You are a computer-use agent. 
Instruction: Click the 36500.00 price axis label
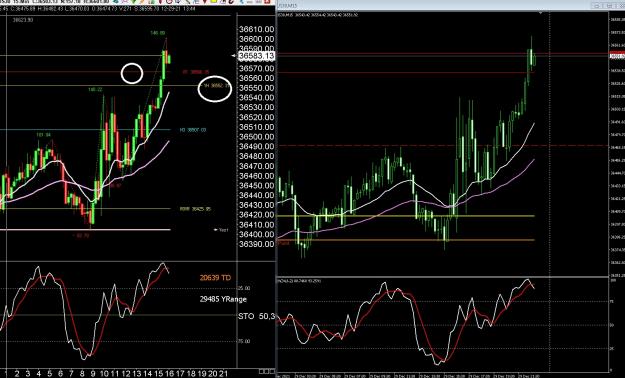click(257, 137)
